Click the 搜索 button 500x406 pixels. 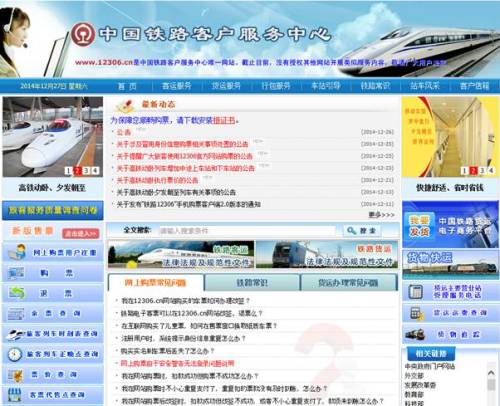click(x=362, y=230)
